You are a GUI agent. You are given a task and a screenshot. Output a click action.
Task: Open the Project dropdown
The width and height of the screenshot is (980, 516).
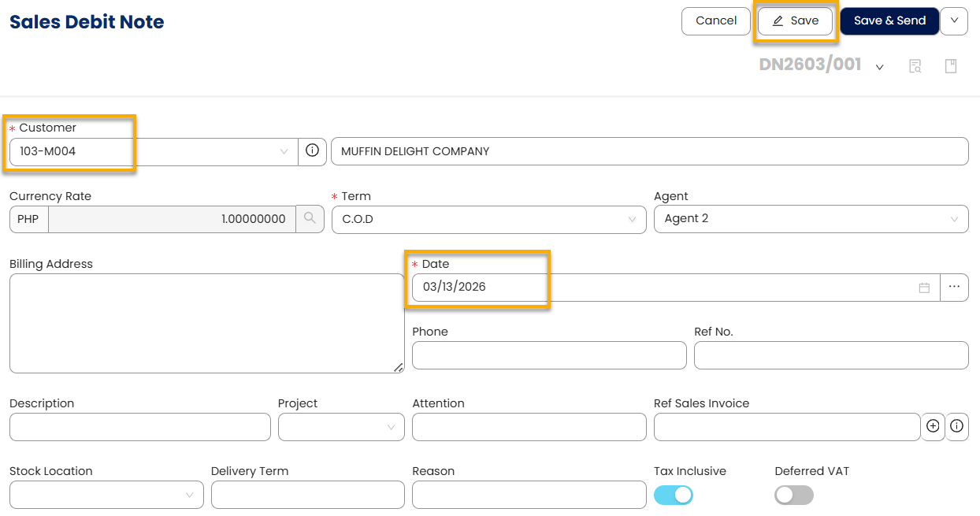[x=341, y=427]
